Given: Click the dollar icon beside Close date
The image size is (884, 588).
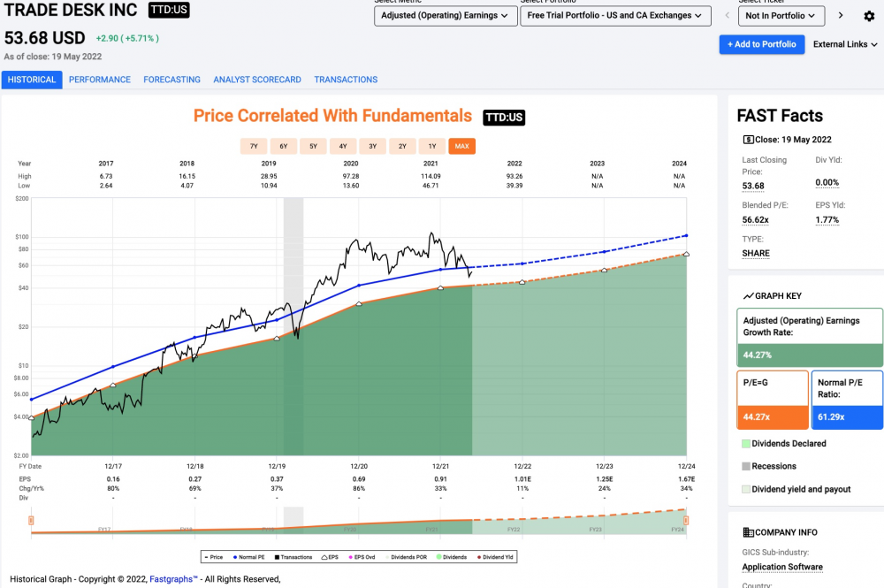Looking at the screenshot, I should [748, 139].
